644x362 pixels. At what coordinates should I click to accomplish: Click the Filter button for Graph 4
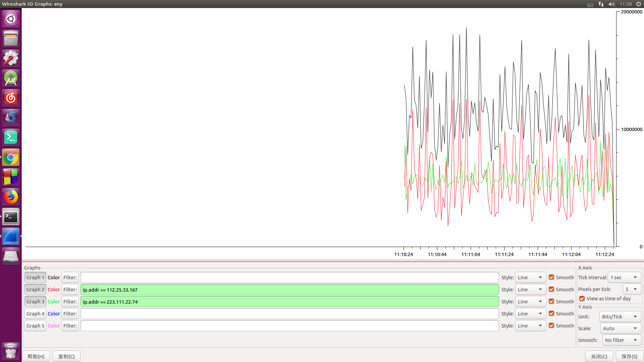pos(70,314)
